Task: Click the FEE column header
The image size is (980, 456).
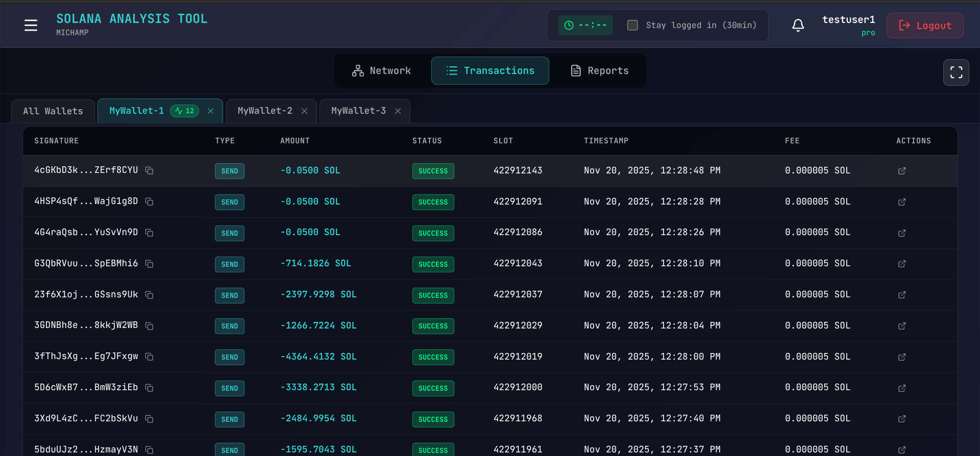Action: pyautogui.click(x=792, y=141)
